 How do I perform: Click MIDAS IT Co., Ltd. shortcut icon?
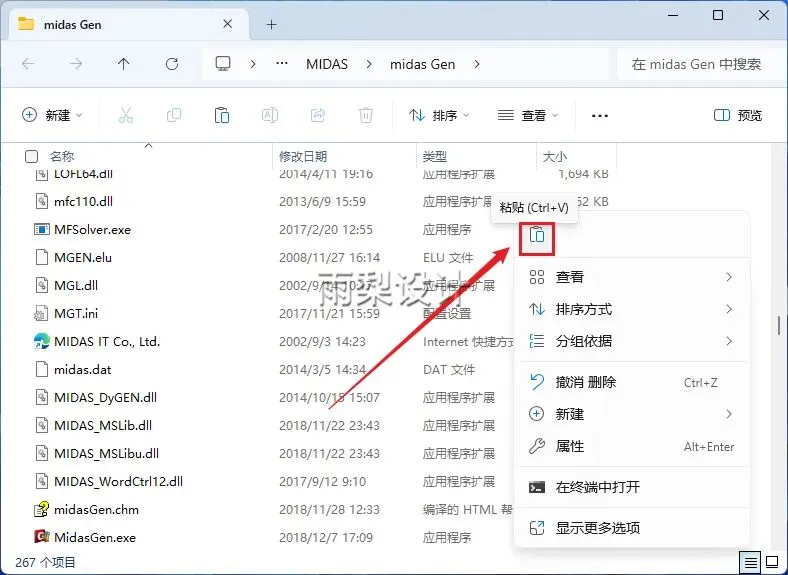pos(41,341)
